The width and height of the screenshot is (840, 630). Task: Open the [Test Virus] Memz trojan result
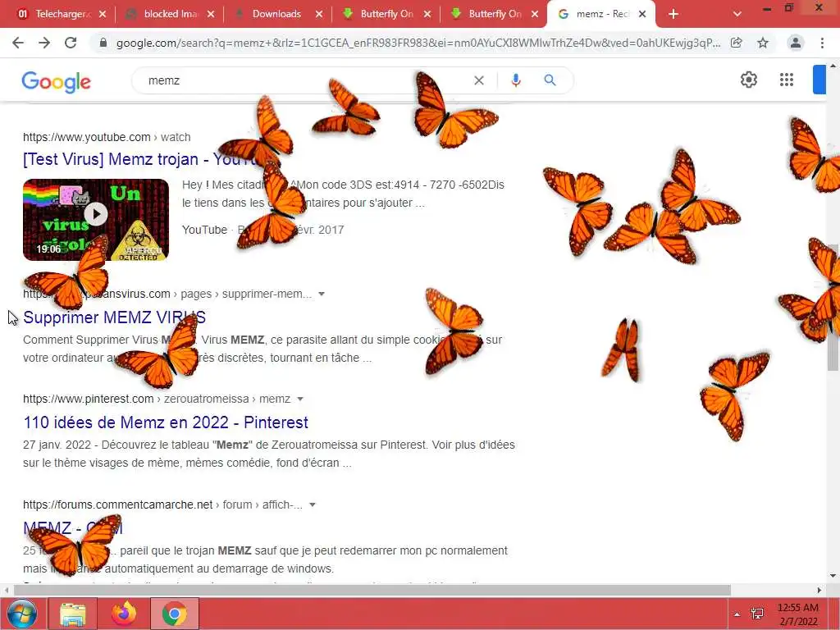(x=140, y=159)
